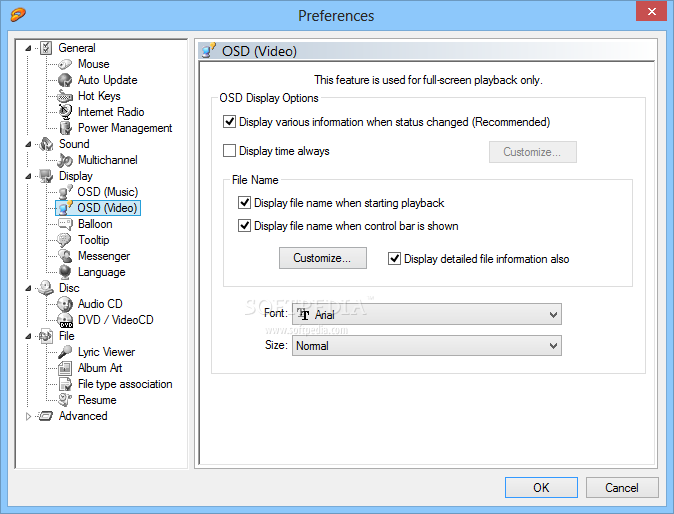Expand the Advanced tree node
This screenshot has width=674, height=514.
pyautogui.click(x=28, y=416)
